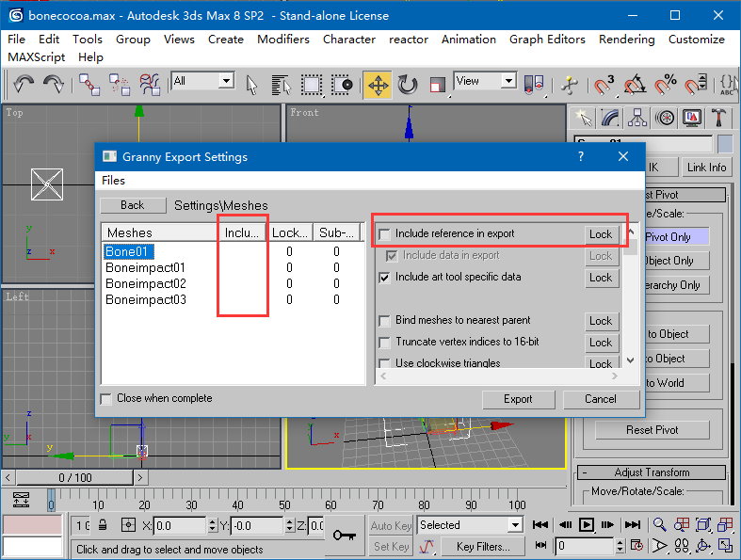Screen dimensions: 741x560
Task: Click the Back button in export settings
Action: tap(133, 205)
